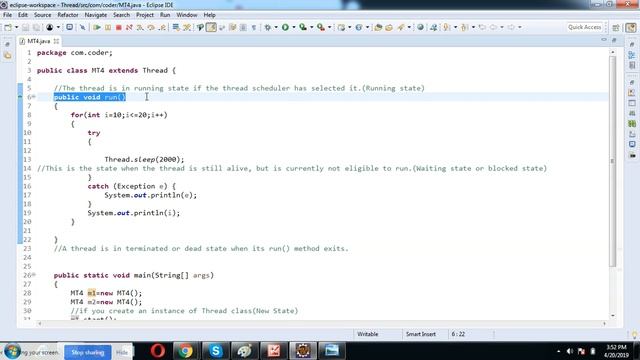Click the Suspend debug icon
The width and height of the screenshot is (640, 360).
(108, 27)
